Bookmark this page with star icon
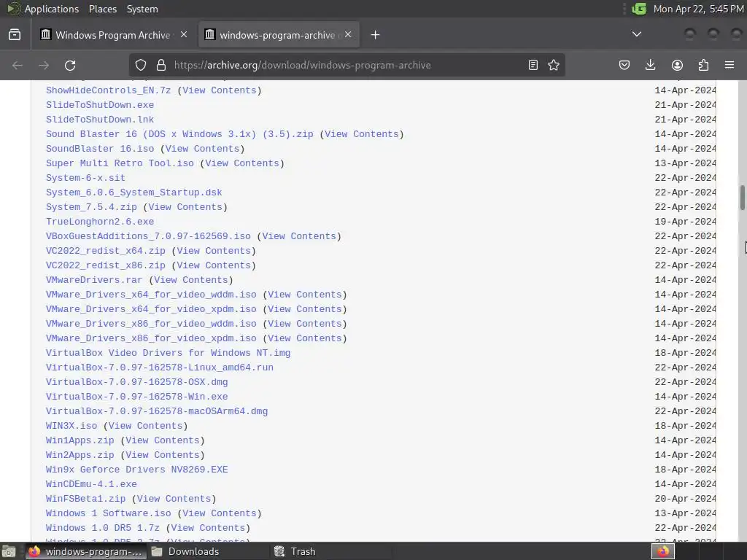 pos(554,65)
